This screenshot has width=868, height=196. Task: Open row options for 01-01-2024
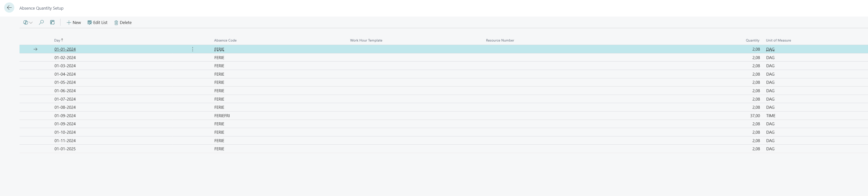coord(192,49)
